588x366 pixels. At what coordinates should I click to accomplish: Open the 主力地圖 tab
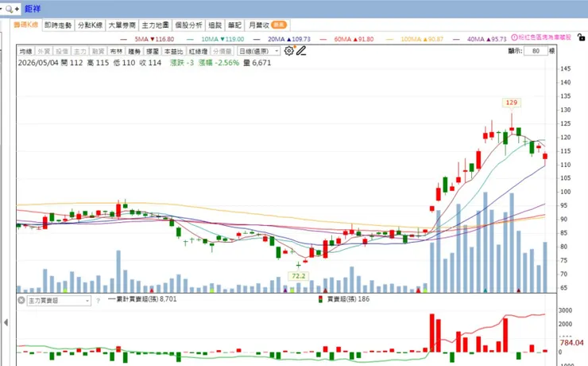click(x=155, y=25)
